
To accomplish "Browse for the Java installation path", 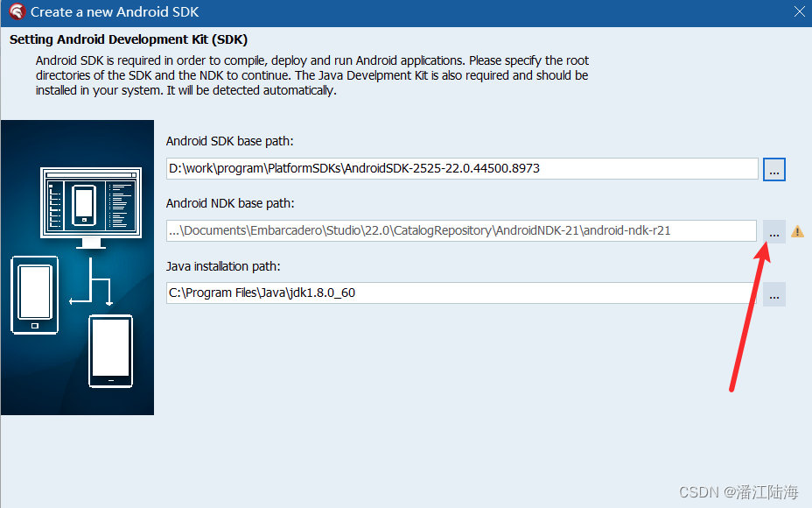I will tap(774, 294).
